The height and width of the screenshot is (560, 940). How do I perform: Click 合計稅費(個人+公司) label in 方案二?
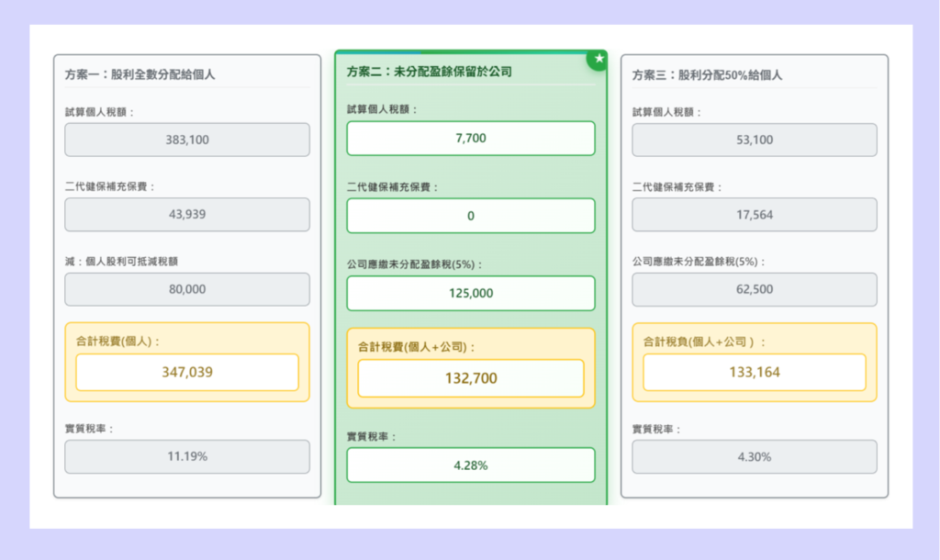[417, 347]
